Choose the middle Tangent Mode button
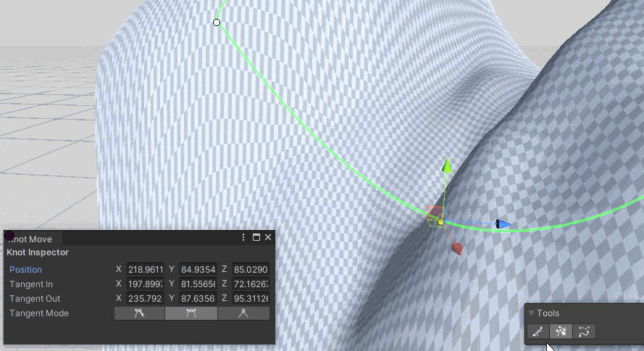 click(191, 313)
